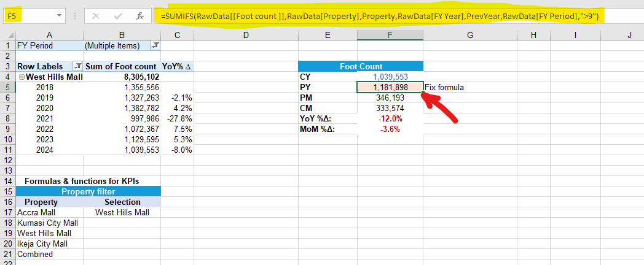Select the 2018 row label
The height and width of the screenshot is (265, 644).
[49, 87]
